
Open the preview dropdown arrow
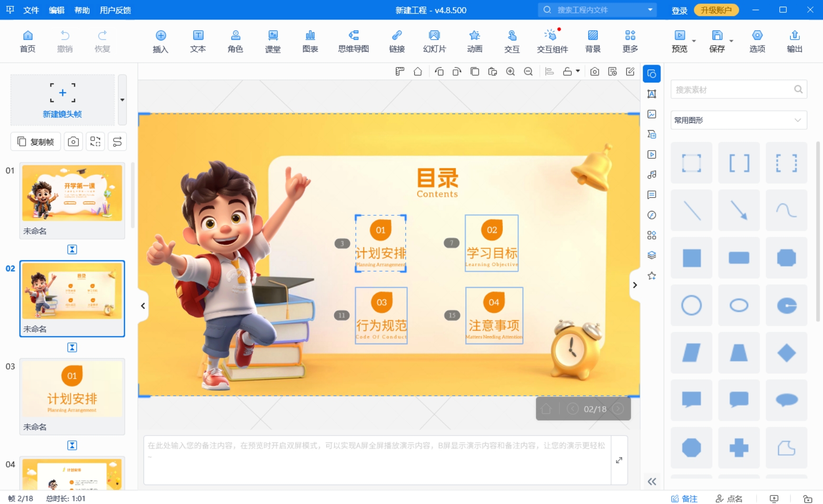coord(694,41)
